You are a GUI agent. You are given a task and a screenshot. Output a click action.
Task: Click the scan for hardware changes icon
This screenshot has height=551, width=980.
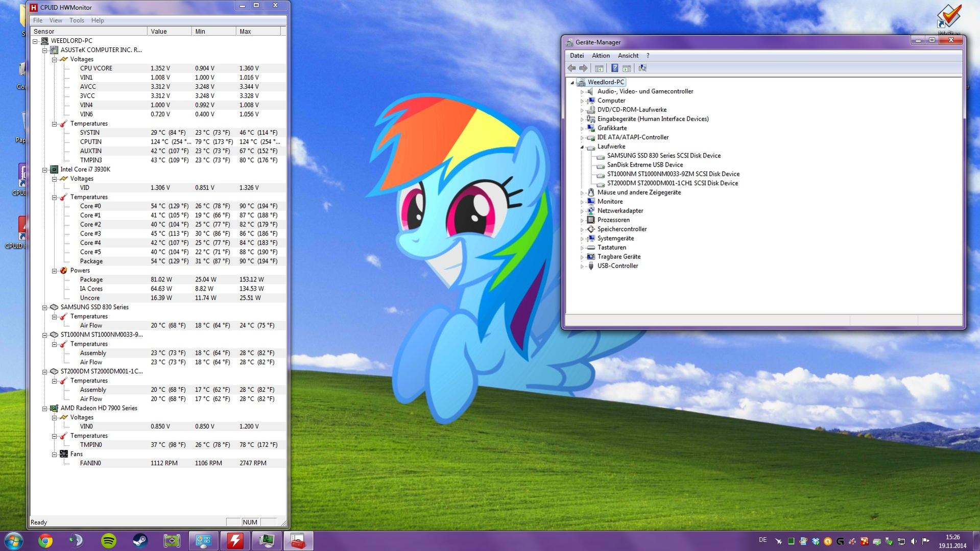(642, 68)
